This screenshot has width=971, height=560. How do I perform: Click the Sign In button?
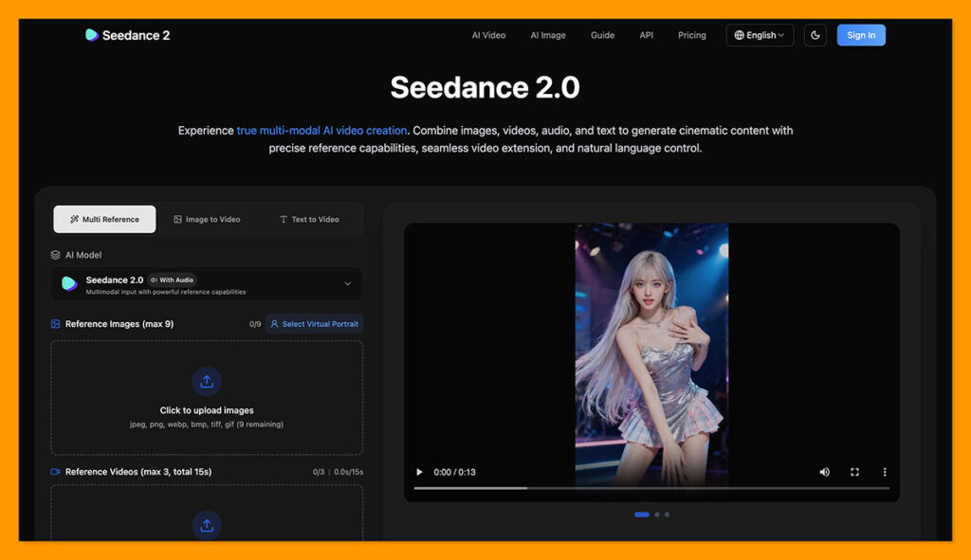tap(861, 35)
